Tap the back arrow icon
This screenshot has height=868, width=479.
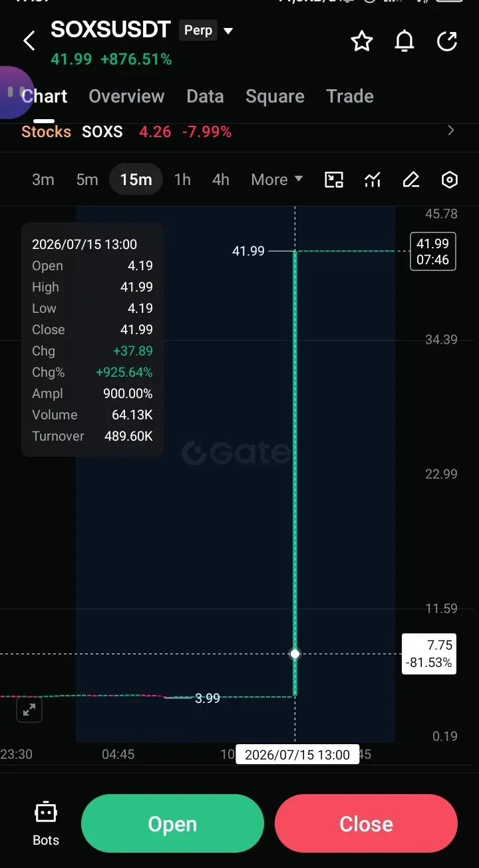coord(29,41)
